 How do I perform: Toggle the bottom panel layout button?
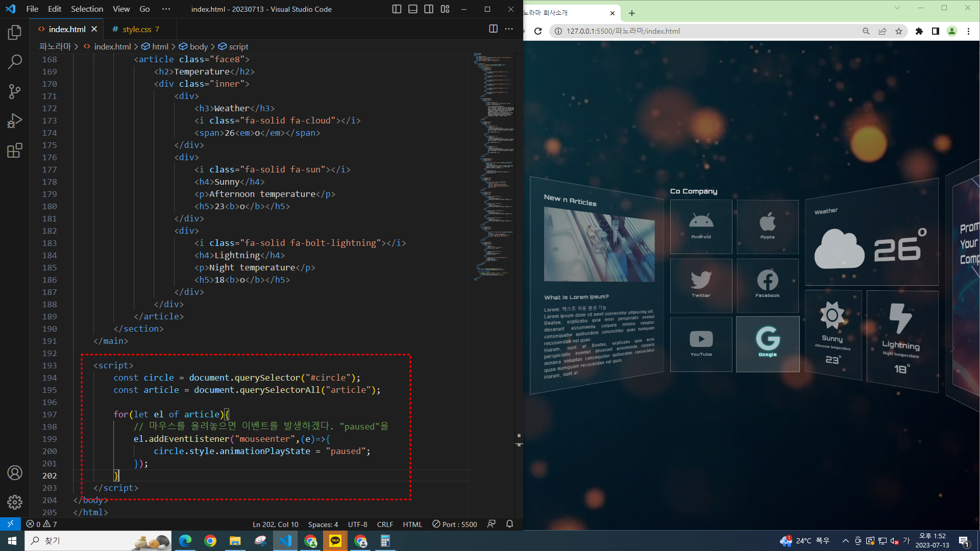[413, 9]
